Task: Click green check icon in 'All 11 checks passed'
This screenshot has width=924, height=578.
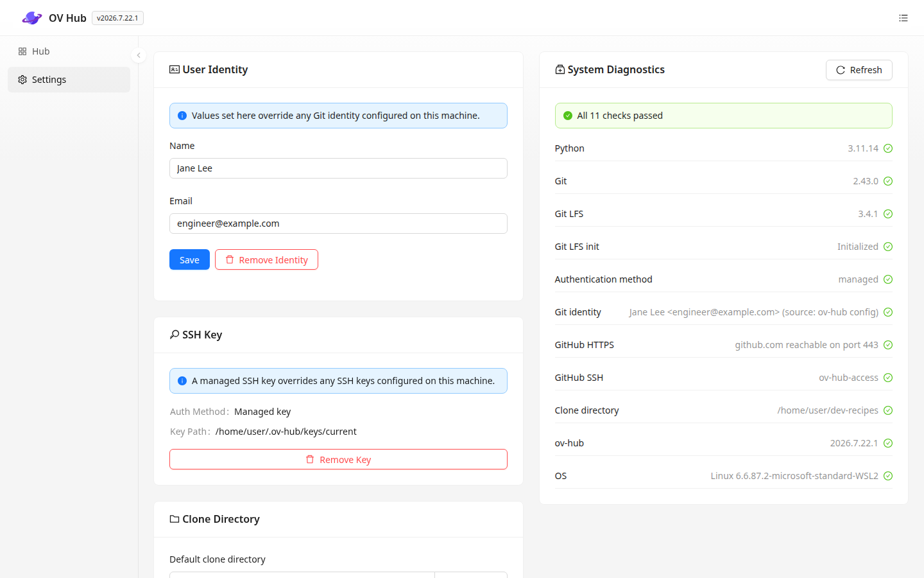Action: tap(568, 116)
